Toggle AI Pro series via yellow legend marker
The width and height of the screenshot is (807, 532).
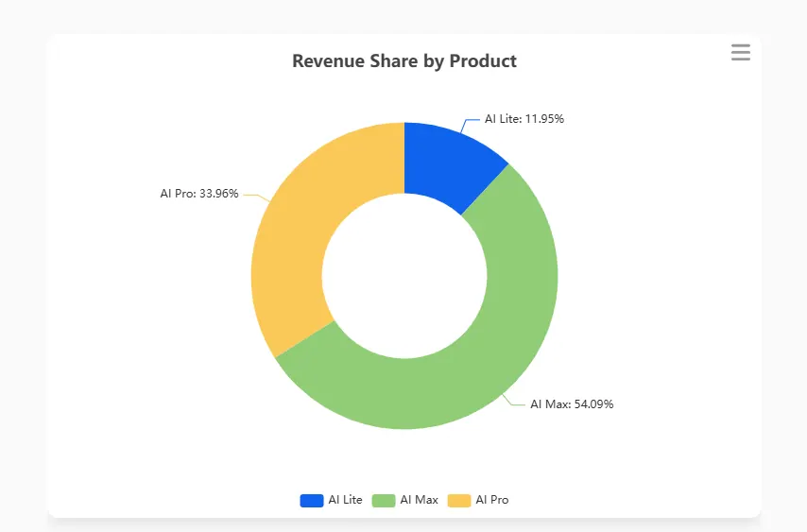(458, 500)
